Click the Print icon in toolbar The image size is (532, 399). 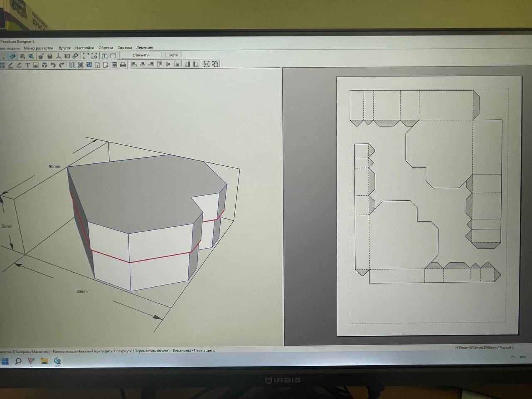click(x=123, y=64)
